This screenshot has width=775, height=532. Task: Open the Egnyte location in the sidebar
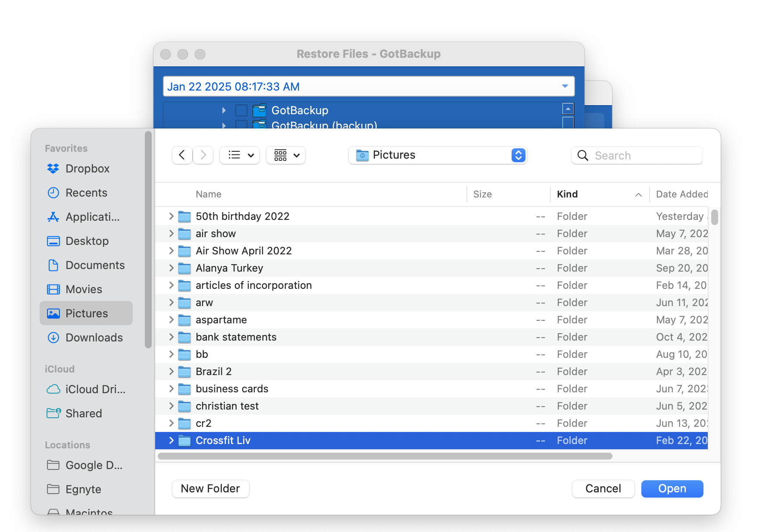(x=86, y=489)
